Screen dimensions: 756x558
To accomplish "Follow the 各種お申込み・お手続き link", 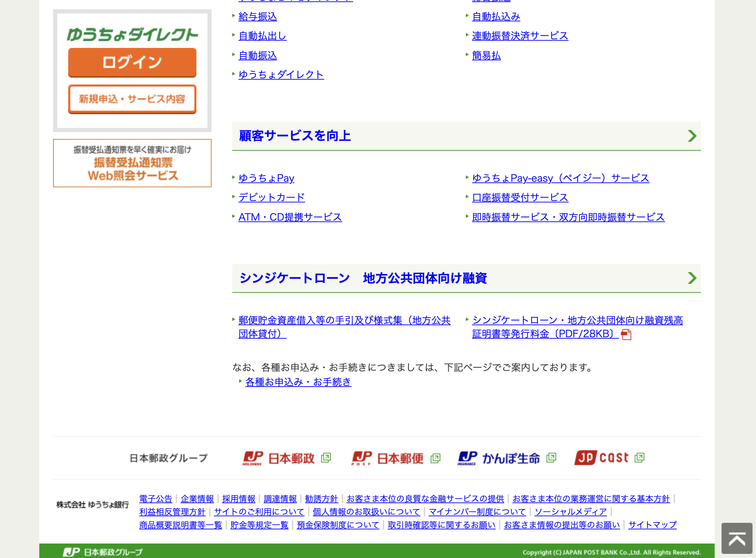I will click(x=298, y=382).
